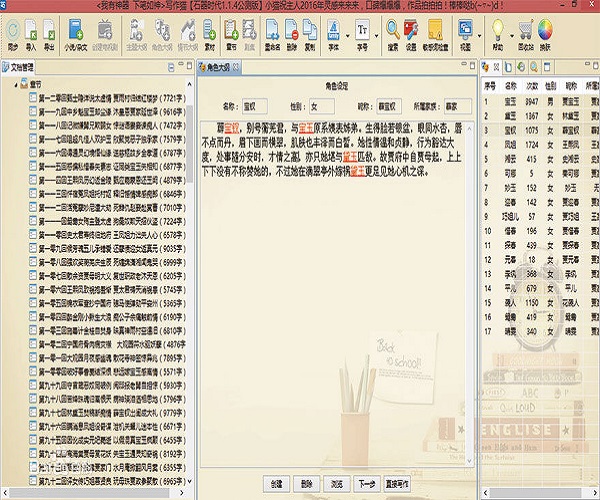Viewport: 600px width, 500px height.
Task: Click document tree horizontal scrollbar right arrow
Action: [182, 493]
